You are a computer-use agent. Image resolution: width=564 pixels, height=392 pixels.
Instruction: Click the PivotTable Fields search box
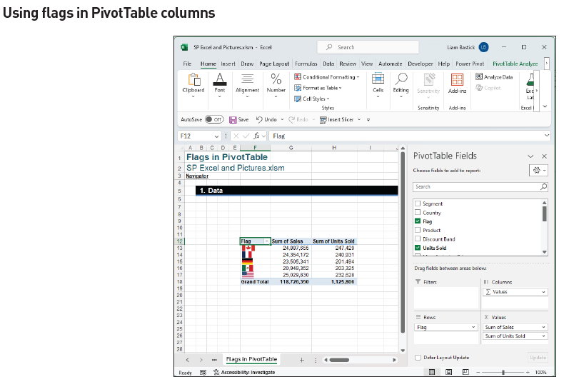point(480,186)
